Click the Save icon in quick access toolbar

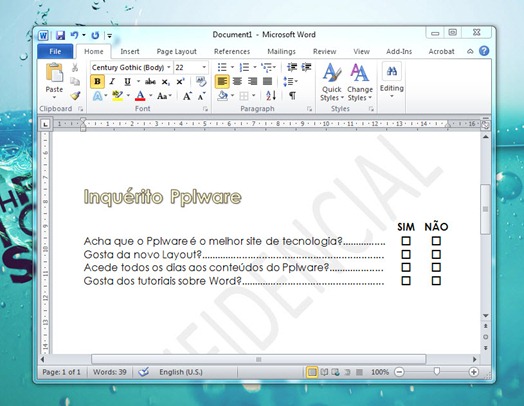[x=60, y=35]
